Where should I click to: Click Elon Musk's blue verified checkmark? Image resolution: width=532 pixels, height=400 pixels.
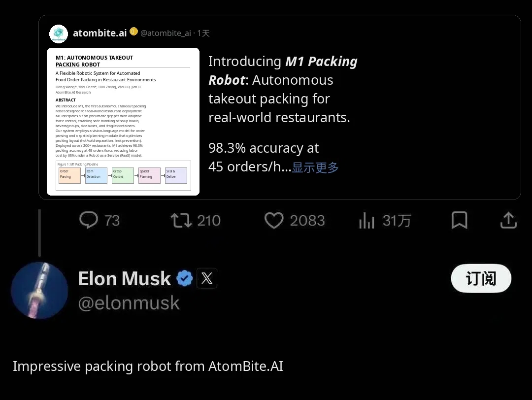(x=185, y=278)
